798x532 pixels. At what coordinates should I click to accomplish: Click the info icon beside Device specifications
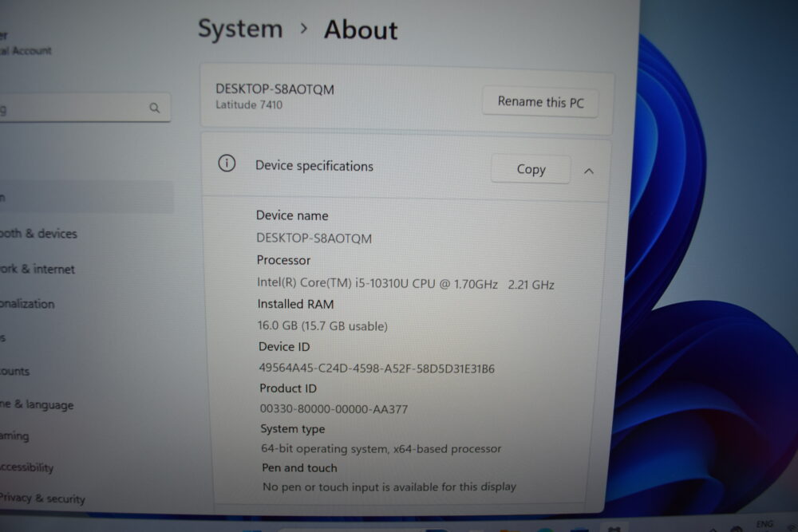tap(227, 164)
